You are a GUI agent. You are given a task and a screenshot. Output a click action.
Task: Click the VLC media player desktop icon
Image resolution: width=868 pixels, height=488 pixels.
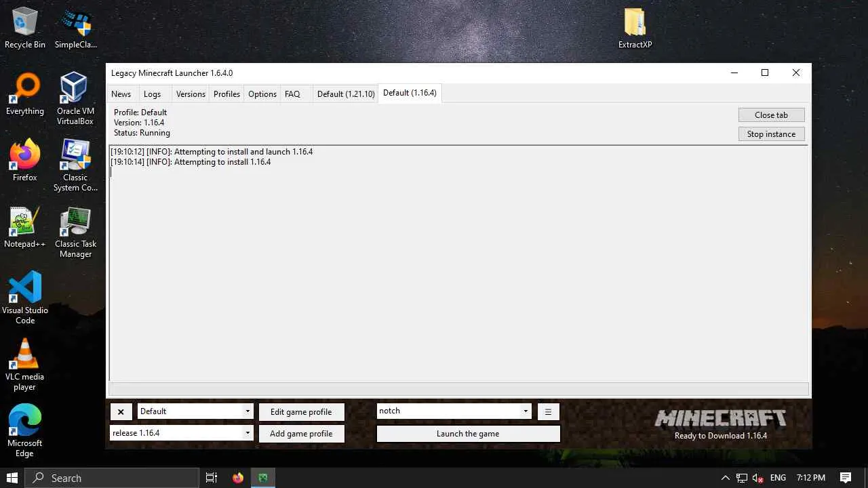pos(25,365)
